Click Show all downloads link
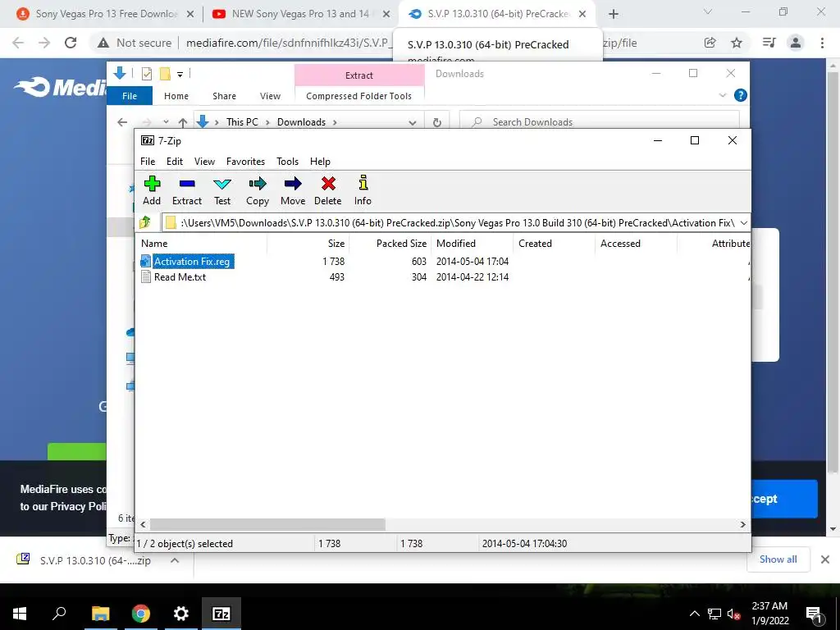 click(778, 559)
